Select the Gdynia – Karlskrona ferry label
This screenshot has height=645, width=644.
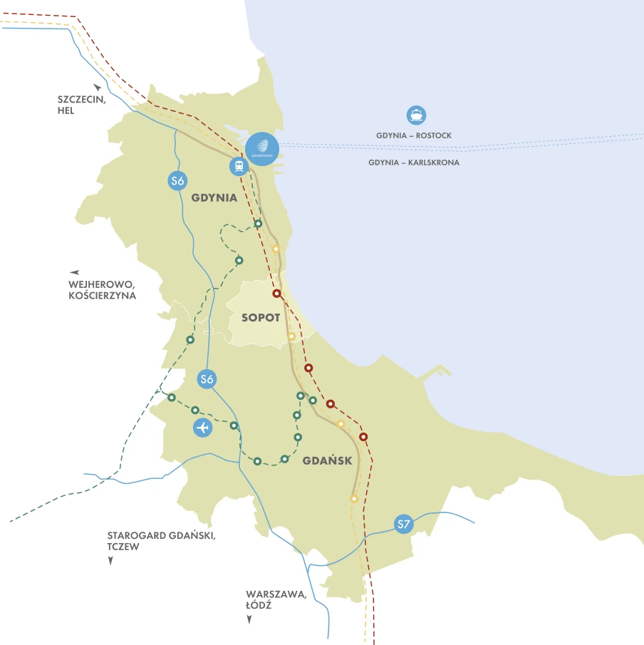click(414, 162)
